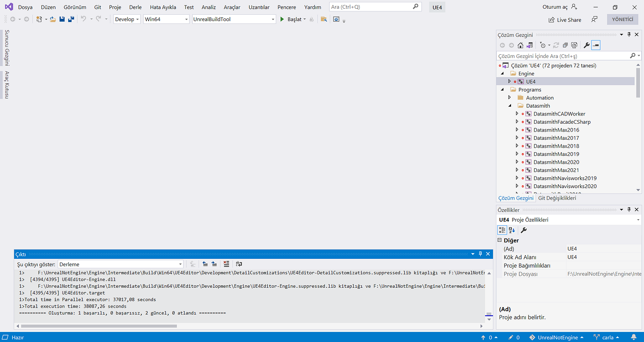Click the Visual Studio logo icon
The image size is (644, 342).
click(9, 7)
